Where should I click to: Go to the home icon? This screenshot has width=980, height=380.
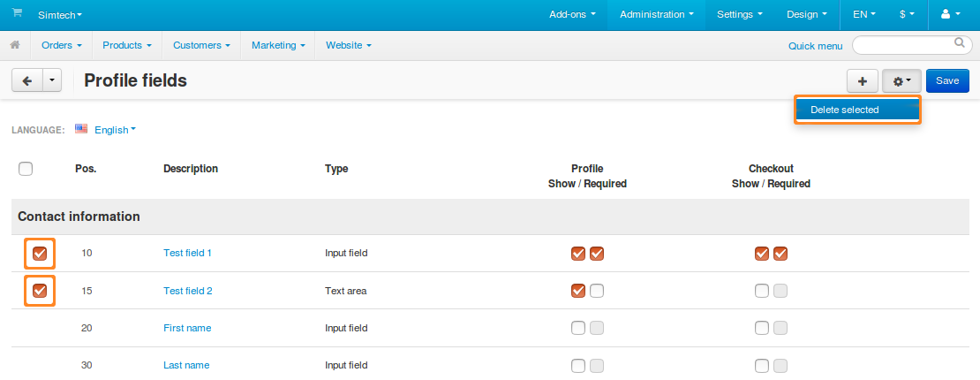pos(15,45)
